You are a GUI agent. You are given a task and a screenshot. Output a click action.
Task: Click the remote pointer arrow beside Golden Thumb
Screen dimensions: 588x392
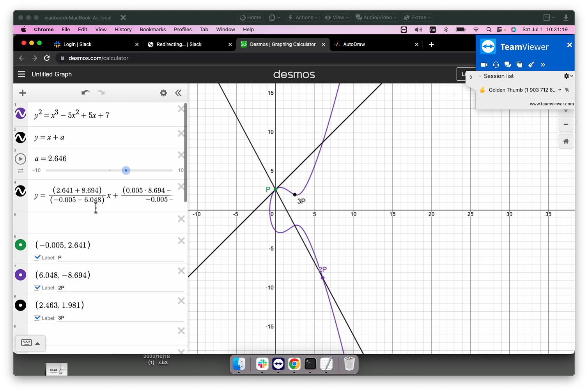[567, 90]
